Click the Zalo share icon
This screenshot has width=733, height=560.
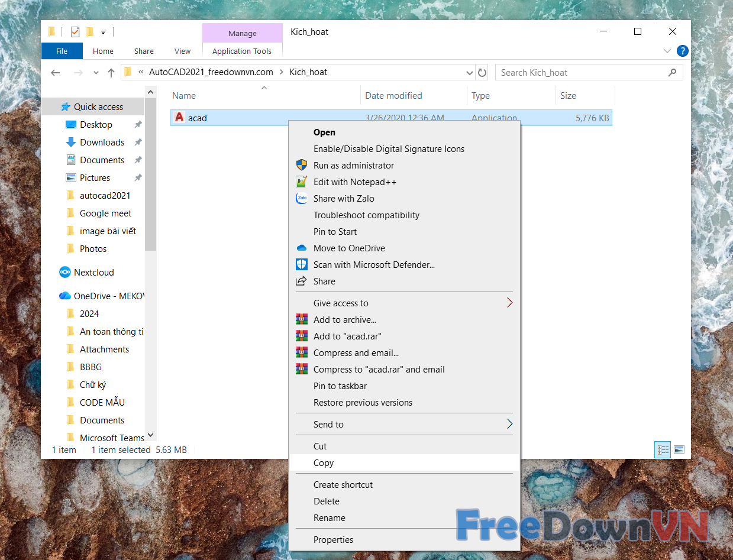[x=302, y=199]
